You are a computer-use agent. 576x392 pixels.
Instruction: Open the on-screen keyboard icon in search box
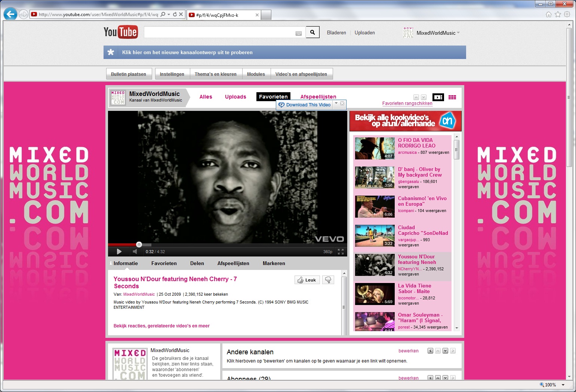[299, 33]
